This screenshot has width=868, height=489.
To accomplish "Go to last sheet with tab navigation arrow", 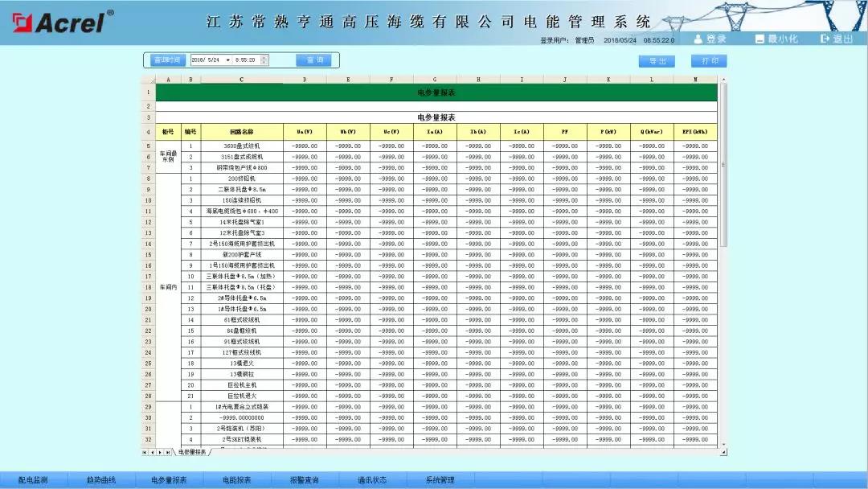I will (168, 453).
